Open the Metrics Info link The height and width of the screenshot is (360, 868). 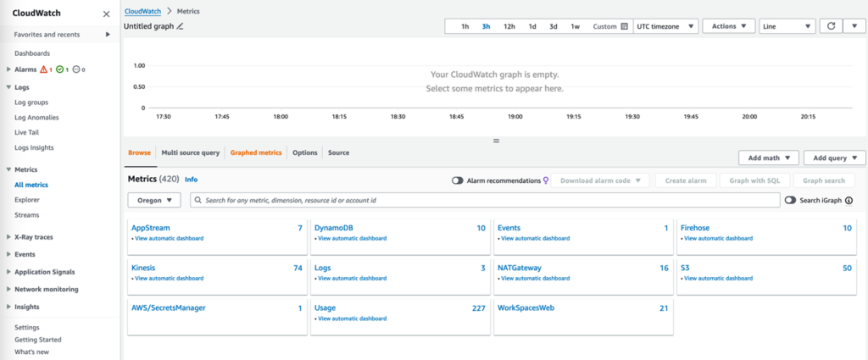pos(191,180)
